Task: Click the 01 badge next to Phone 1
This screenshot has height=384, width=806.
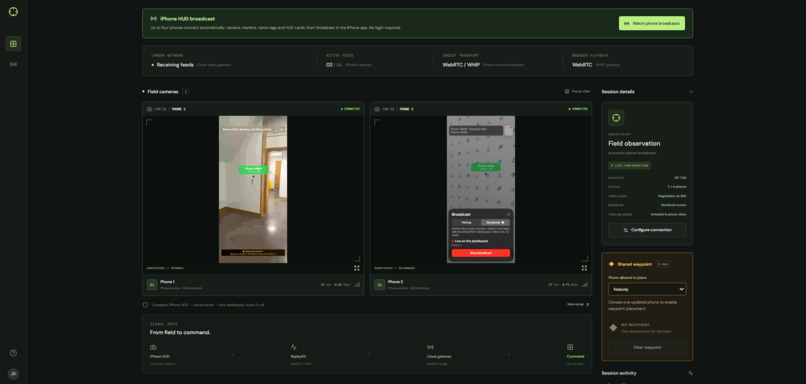Action: click(x=152, y=284)
